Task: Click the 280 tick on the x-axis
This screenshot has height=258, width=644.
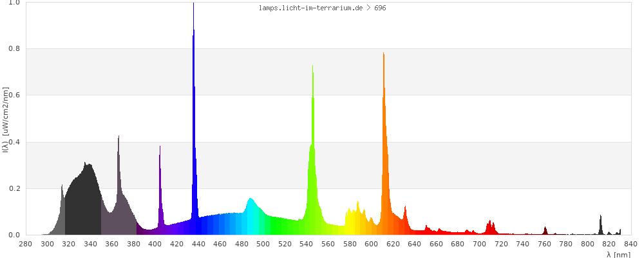Action: [25, 244]
